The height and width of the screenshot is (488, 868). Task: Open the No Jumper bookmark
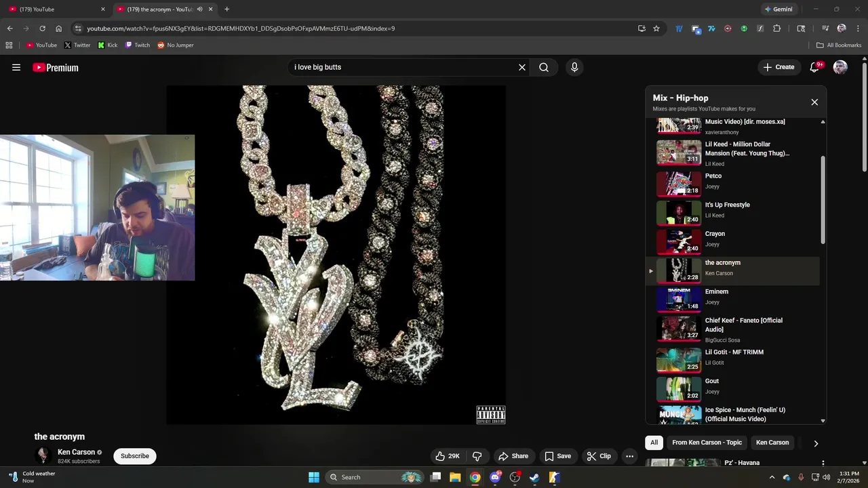(176, 45)
